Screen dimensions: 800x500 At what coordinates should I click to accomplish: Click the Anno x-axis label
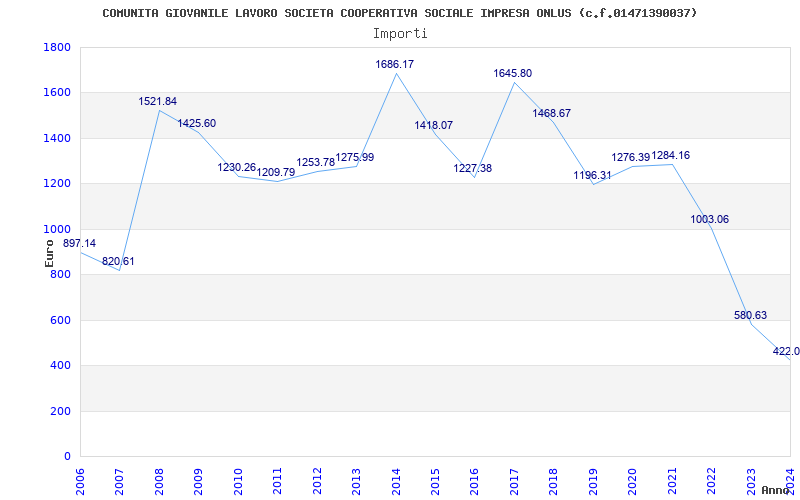click(x=776, y=490)
